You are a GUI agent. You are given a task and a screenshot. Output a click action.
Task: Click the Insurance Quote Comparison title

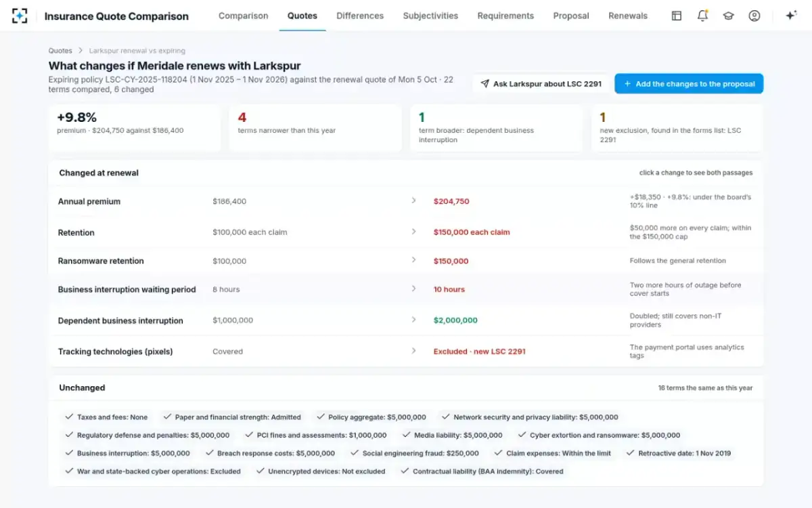pyautogui.click(x=116, y=16)
